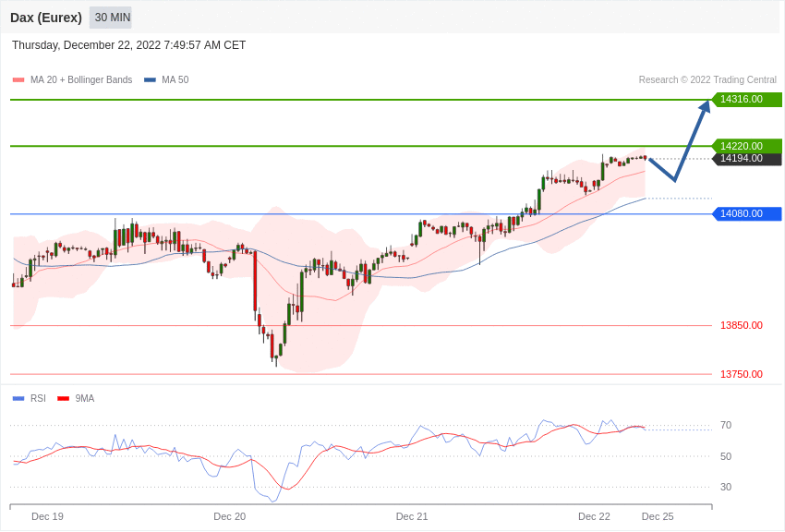Select the 14080.00 pivot price tag

[x=747, y=213]
